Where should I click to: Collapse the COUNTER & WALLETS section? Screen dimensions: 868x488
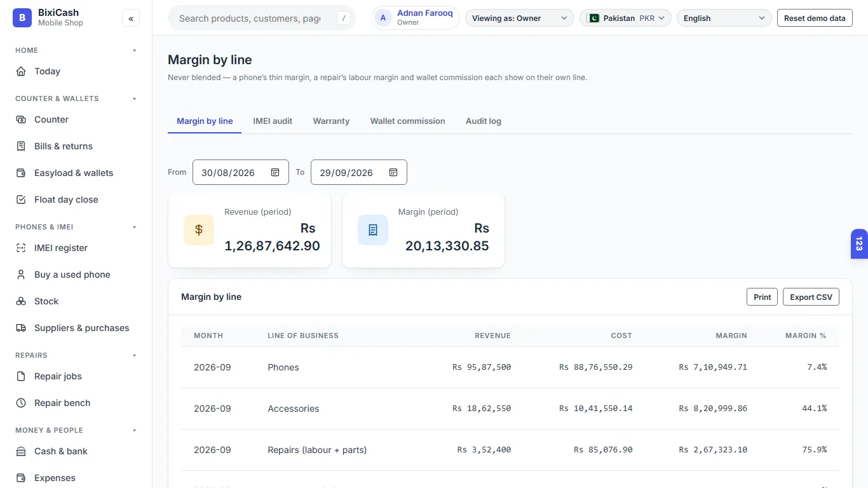(134, 98)
